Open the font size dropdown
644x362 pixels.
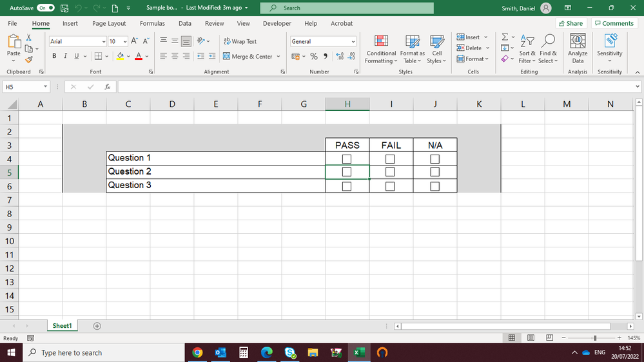point(125,41)
